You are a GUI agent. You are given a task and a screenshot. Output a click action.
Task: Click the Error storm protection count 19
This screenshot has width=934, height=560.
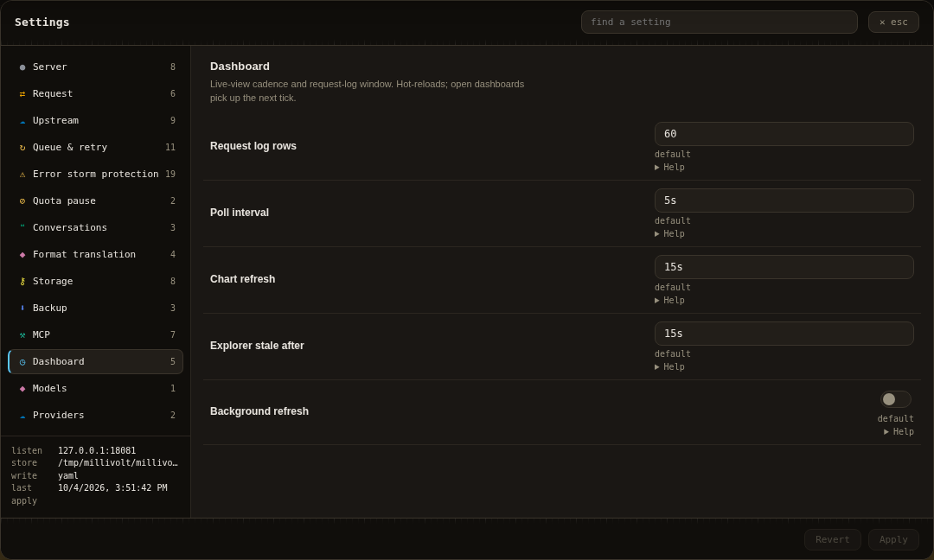click(170, 175)
